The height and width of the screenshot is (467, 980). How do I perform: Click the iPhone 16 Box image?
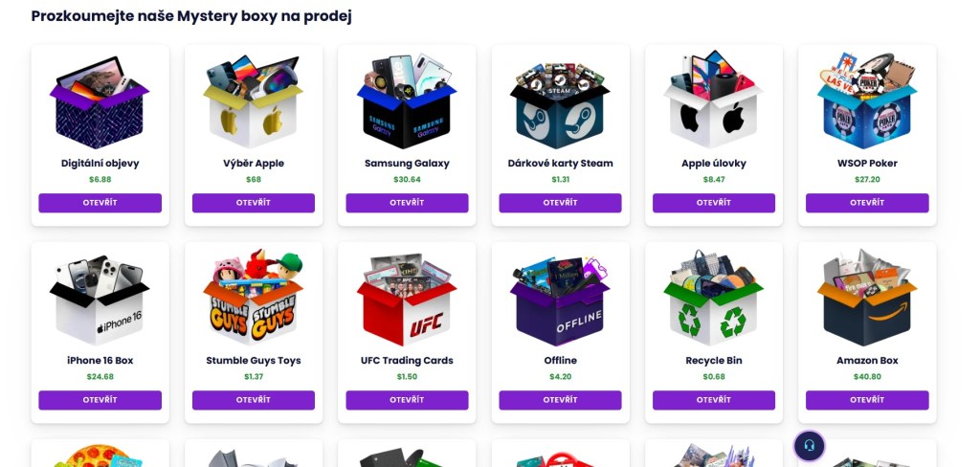pos(100,300)
